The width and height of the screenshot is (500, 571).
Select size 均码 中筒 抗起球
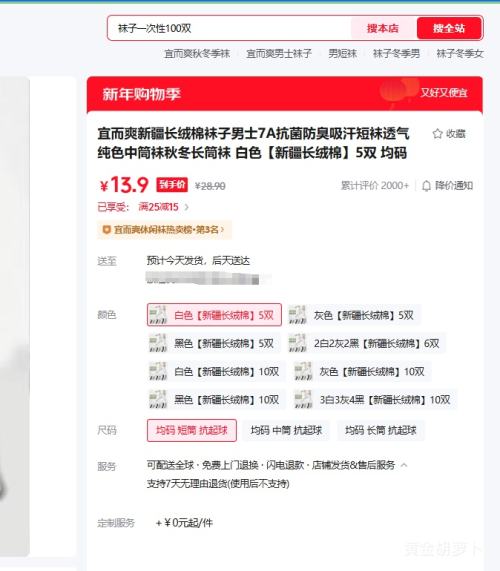click(286, 430)
